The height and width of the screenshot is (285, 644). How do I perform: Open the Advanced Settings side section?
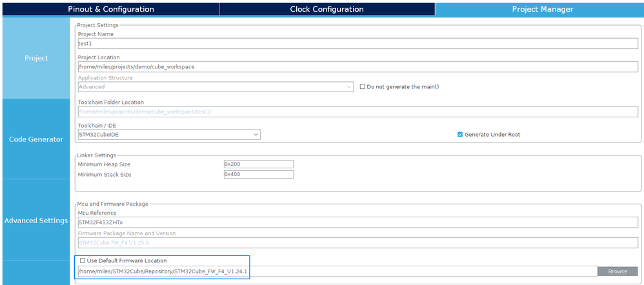point(36,221)
